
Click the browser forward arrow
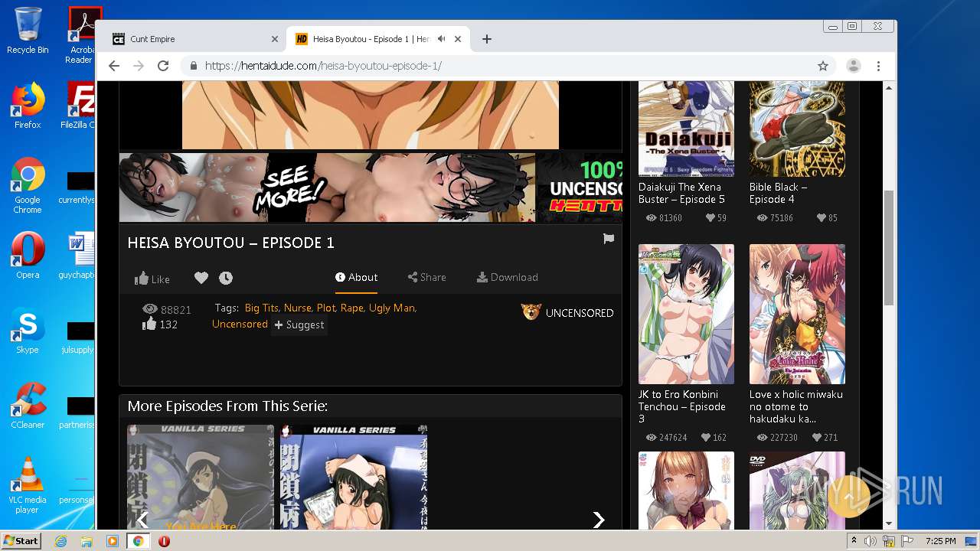point(139,66)
